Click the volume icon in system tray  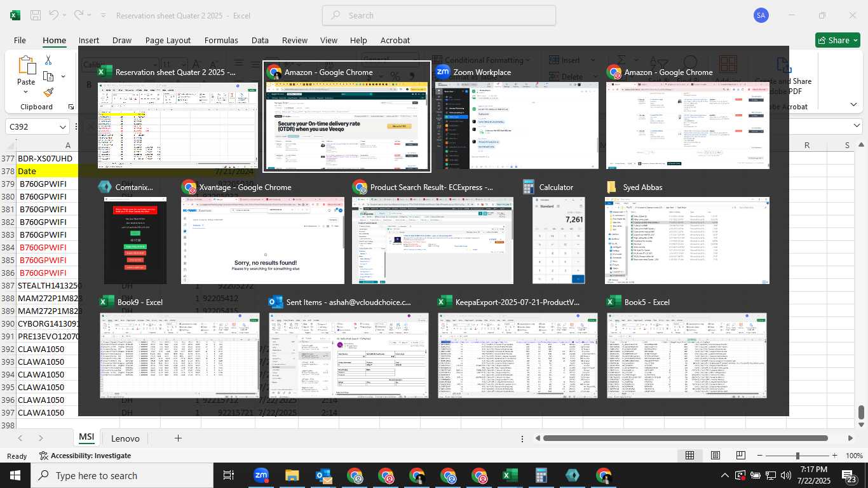tap(786, 475)
